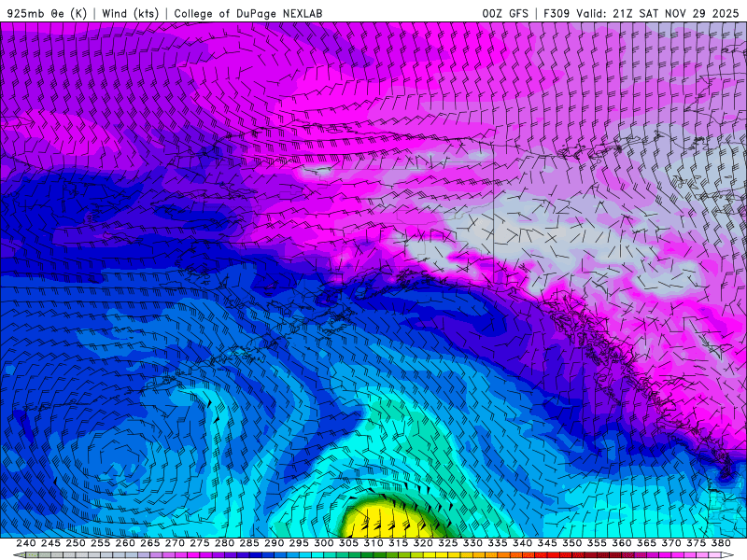Click the 315 scale number

pos(399,543)
